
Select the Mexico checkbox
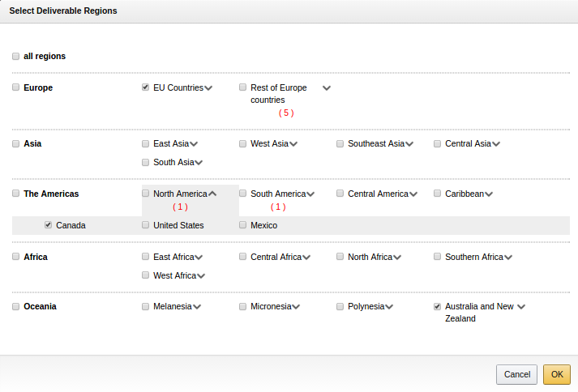(243, 225)
